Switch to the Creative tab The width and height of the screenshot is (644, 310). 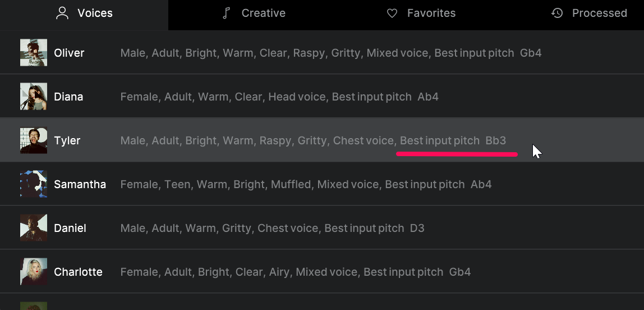pos(254,13)
